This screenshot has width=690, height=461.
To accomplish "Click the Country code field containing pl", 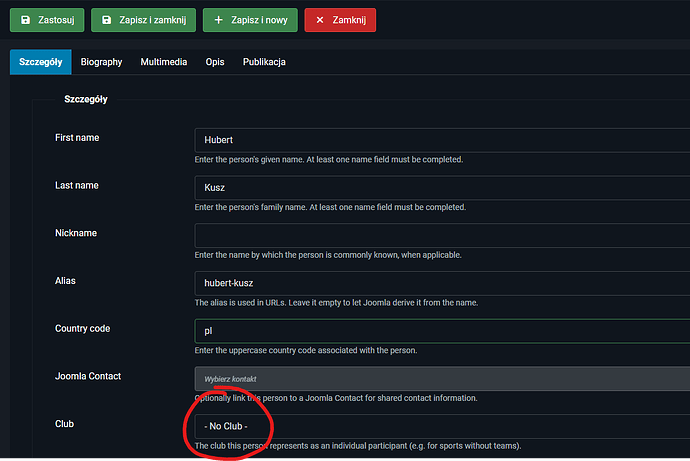I will pyautogui.click(x=442, y=331).
